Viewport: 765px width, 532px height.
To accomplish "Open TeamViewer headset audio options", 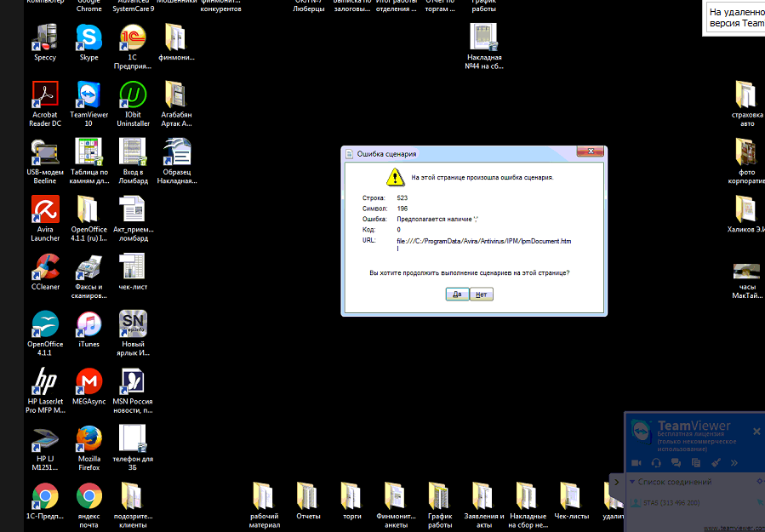I will 656,463.
